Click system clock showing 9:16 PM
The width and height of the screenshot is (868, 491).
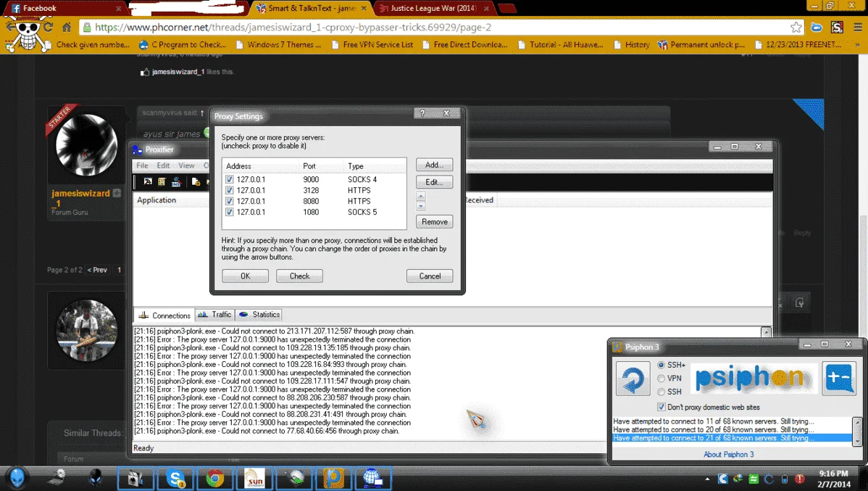pyautogui.click(x=833, y=474)
